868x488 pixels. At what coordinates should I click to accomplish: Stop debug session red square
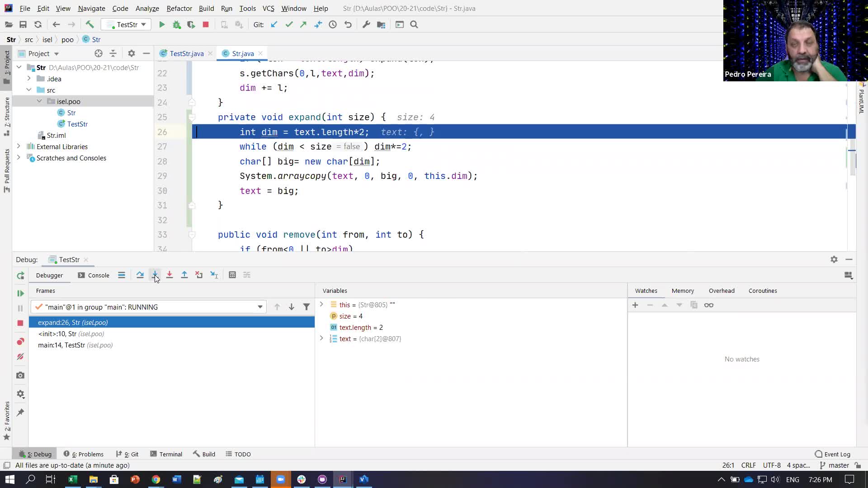[20, 323]
